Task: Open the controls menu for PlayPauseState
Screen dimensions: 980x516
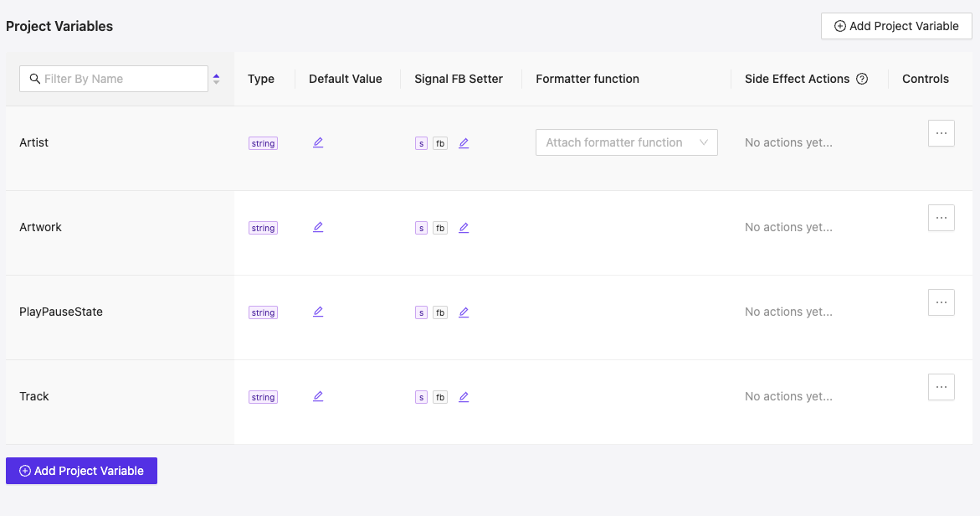Action: [941, 302]
